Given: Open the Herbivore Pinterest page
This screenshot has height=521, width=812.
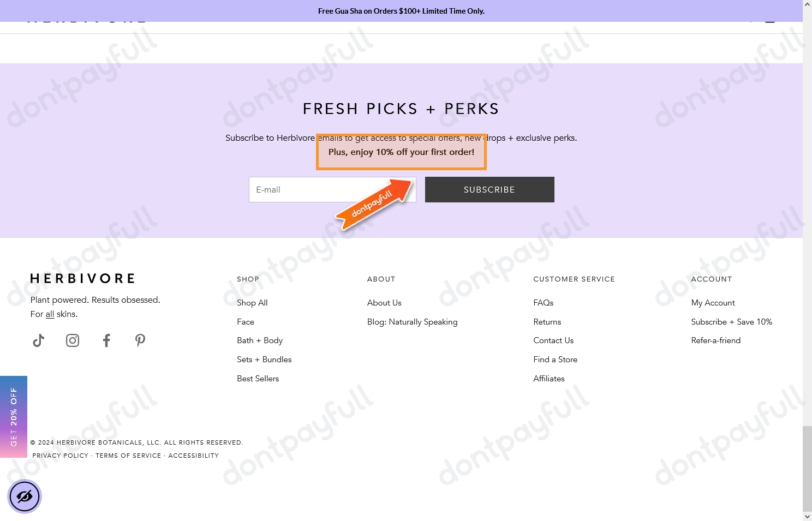Looking at the screenshot, I should coord(140,341).
